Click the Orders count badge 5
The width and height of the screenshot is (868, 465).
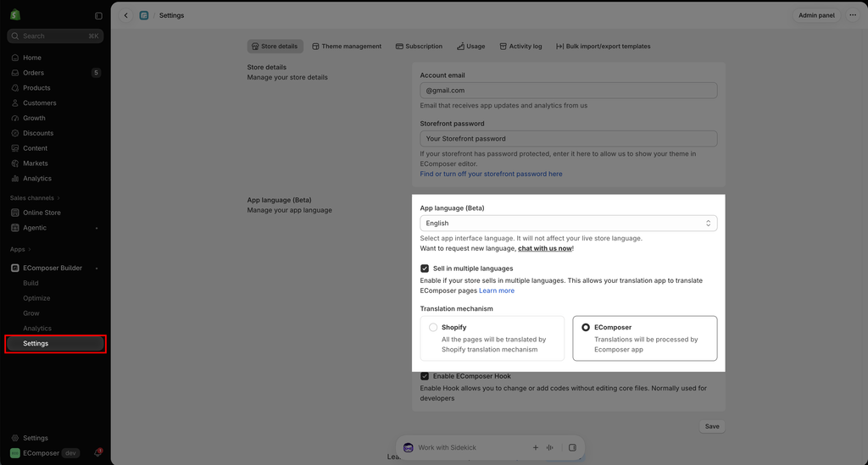point(97,73)
